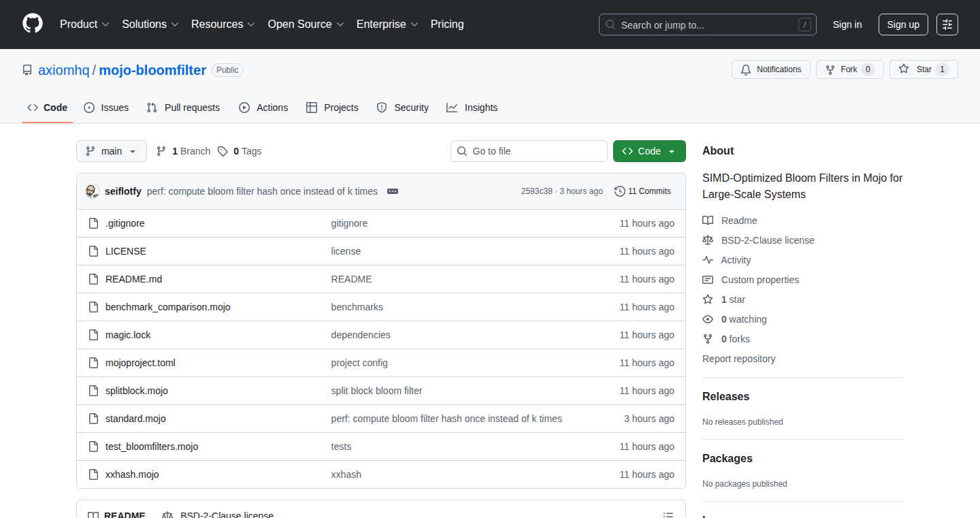Screen dimensions: 980x518
Task: Open the Releases heading link
Action: [725, 396]
